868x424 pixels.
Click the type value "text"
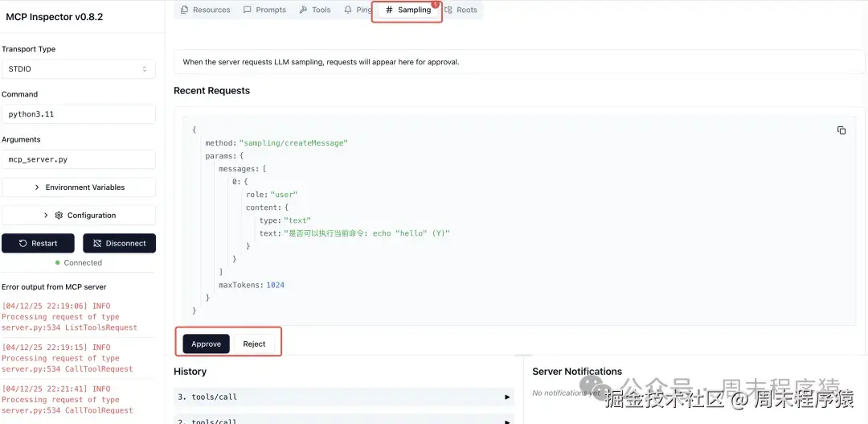[297, 220]
